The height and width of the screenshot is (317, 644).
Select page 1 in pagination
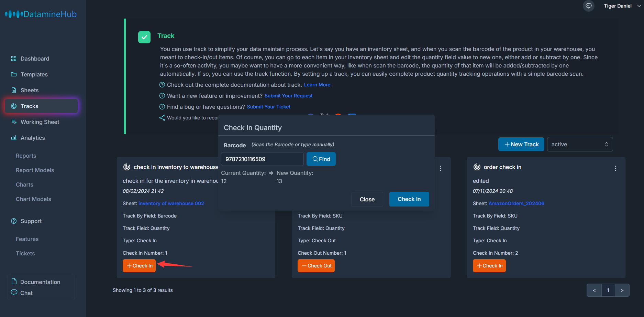coord(608,290)
